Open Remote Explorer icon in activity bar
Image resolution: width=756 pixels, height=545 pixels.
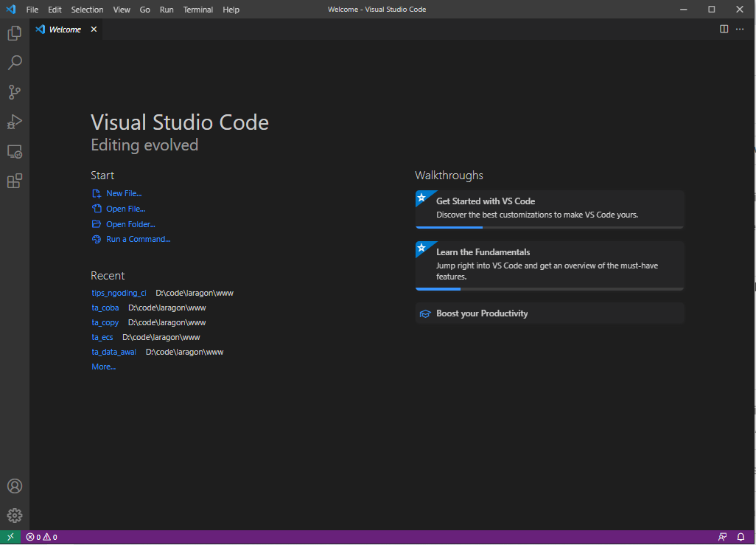point(15,152)
